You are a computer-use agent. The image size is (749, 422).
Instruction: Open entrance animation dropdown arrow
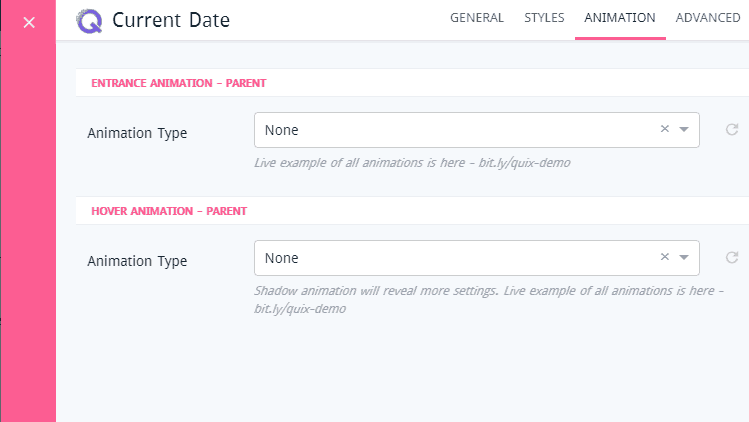click(684, 130)
